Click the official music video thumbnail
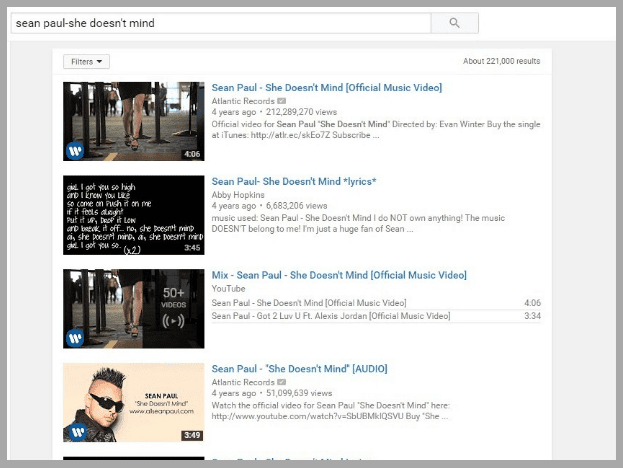623x468 pixels. [x=133, y=121]
